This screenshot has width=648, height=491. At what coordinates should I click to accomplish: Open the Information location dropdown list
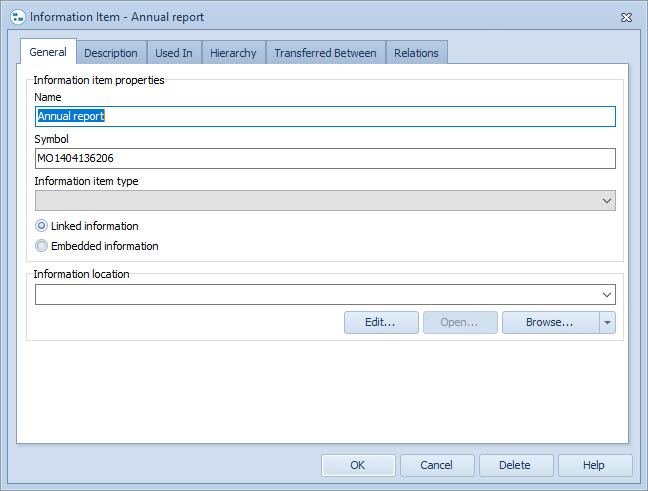click(606, 294)
